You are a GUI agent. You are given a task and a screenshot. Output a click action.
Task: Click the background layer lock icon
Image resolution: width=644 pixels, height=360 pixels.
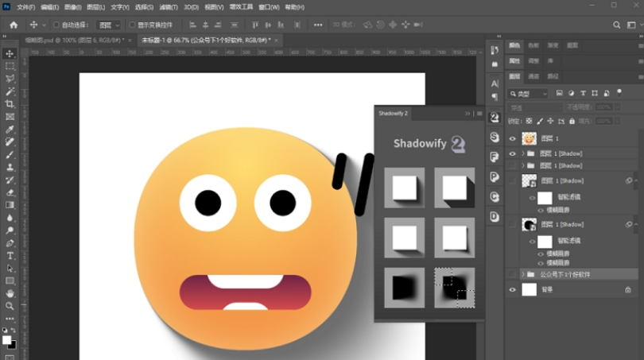tap(628, 290)
